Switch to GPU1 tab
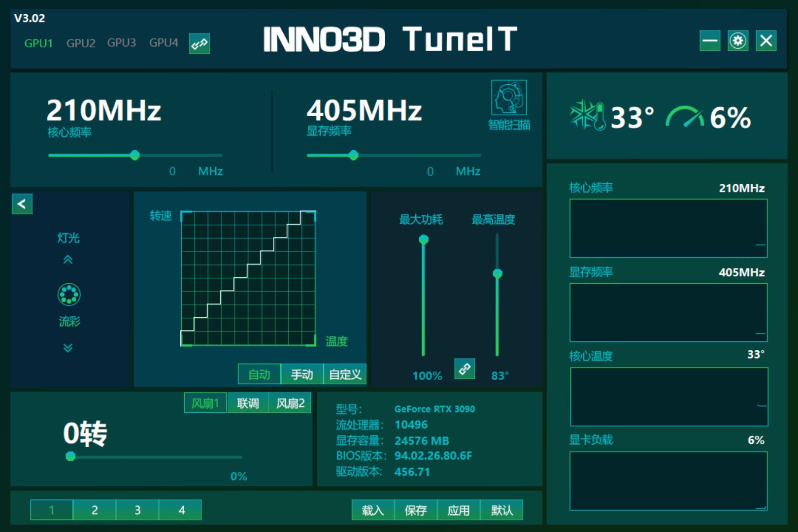This screenshot has height=532, width=798. pos(38,43)
